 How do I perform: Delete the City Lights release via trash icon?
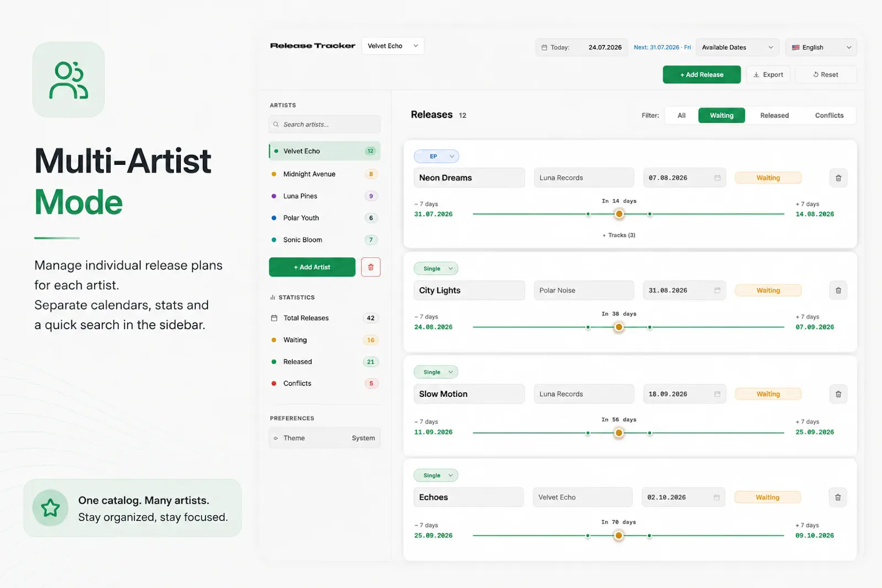tap(838, 290)
